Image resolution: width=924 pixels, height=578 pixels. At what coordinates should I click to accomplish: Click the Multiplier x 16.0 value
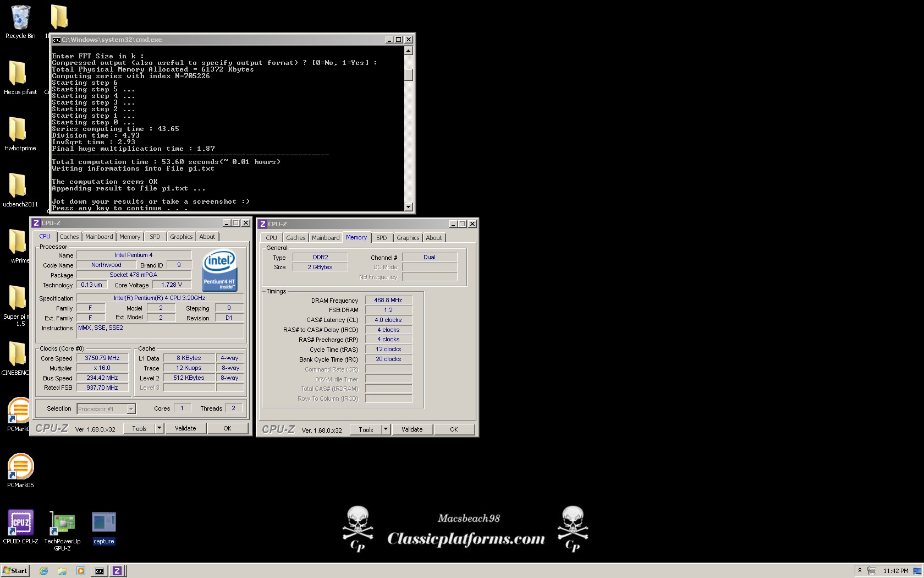click(x=102, y=368)
